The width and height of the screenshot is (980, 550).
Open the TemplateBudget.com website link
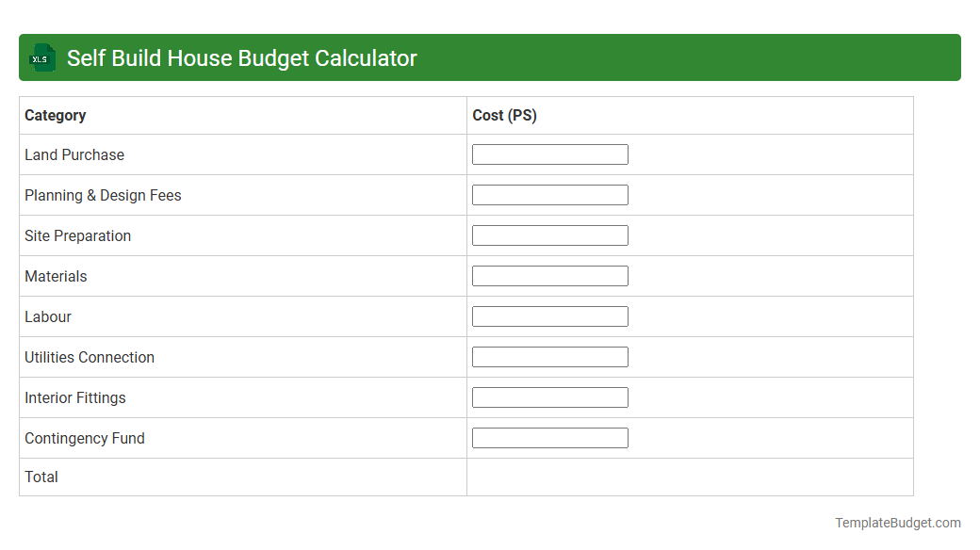(x=898, y=521)
